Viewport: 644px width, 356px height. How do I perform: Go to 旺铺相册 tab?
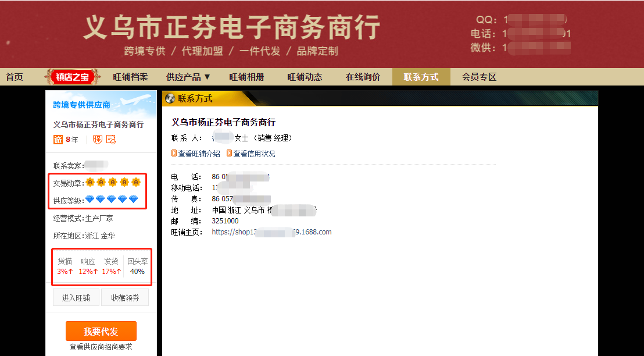point(246,77)
